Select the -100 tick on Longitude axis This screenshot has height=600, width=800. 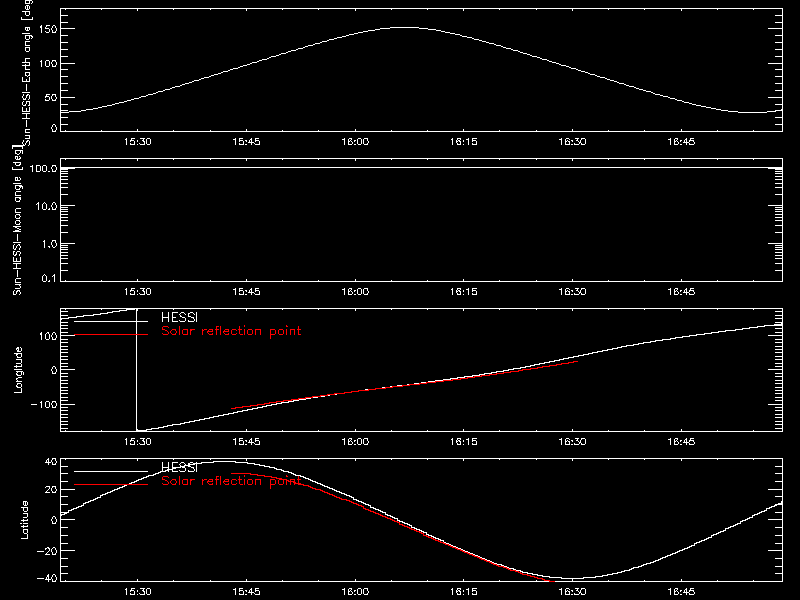point(44,404)
